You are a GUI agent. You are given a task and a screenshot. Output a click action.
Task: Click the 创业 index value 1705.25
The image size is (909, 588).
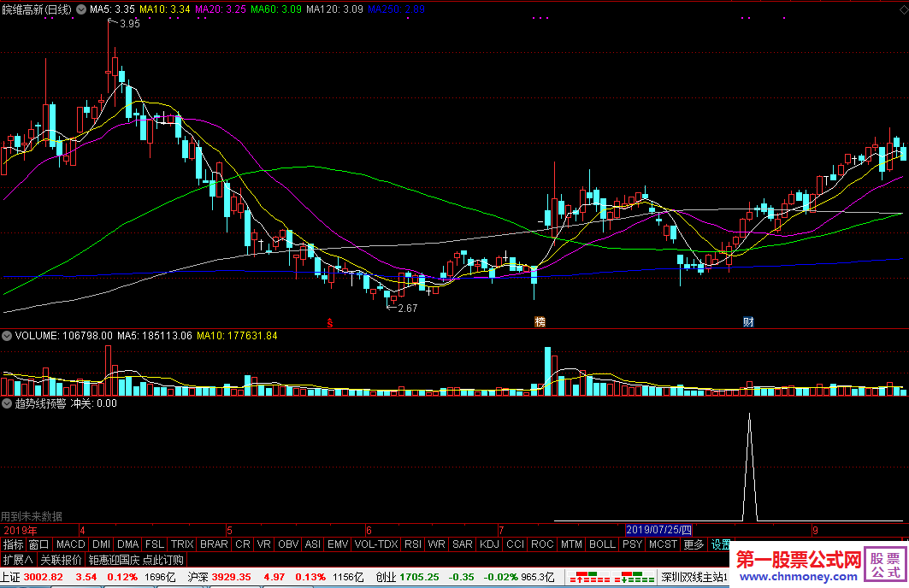click(x=419, y=577)
